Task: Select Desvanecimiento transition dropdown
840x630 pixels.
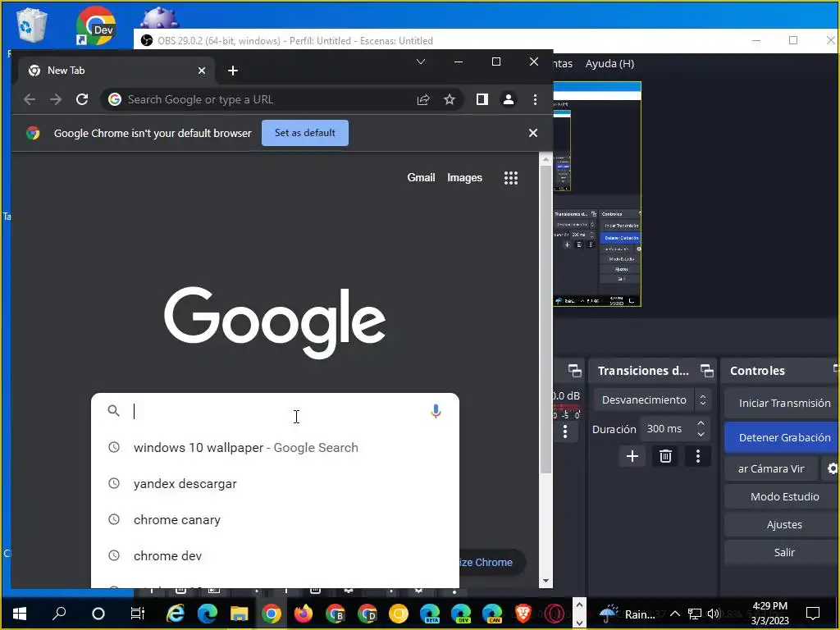Action: click(652, 399)
